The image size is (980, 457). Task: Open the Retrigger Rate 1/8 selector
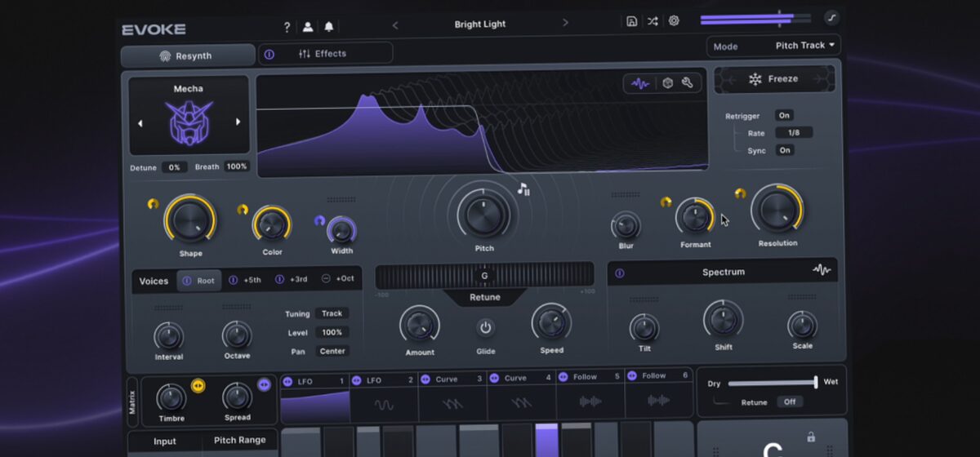[x=793, y=132]
